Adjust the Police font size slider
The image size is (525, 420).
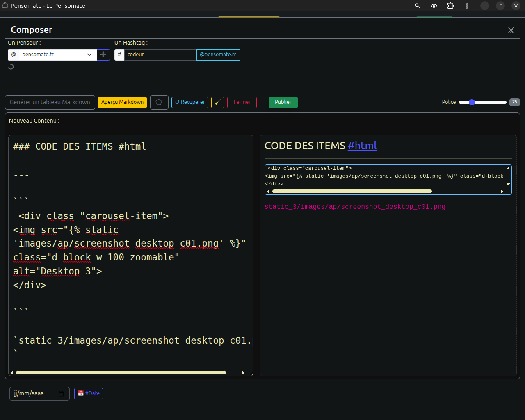coord(472,102)
